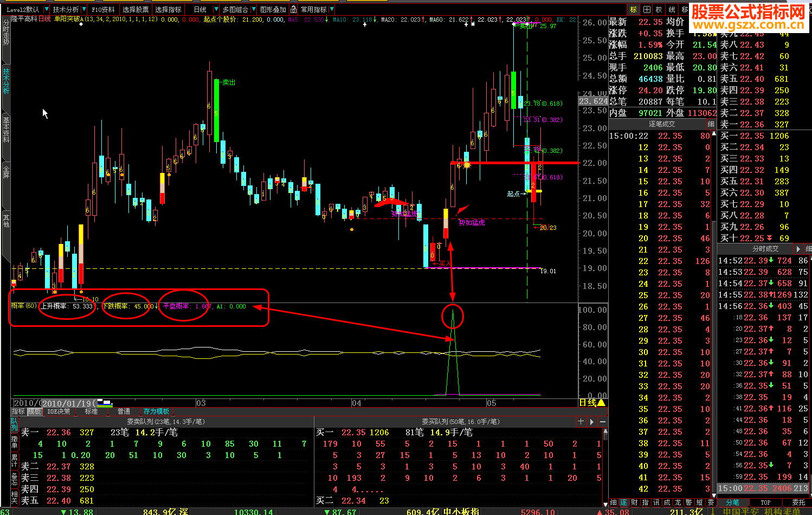Open the 相关 side tab
Viewport: 812px width, 515px height.
pos(15,497)
